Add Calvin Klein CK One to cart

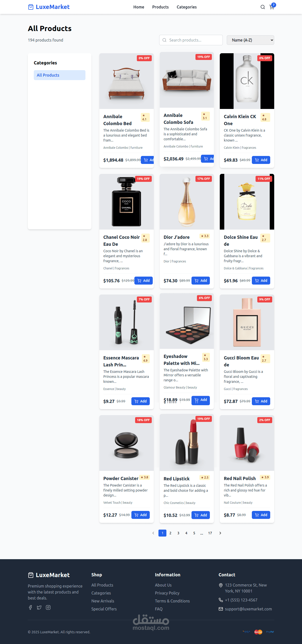click(x=261, y=160)
